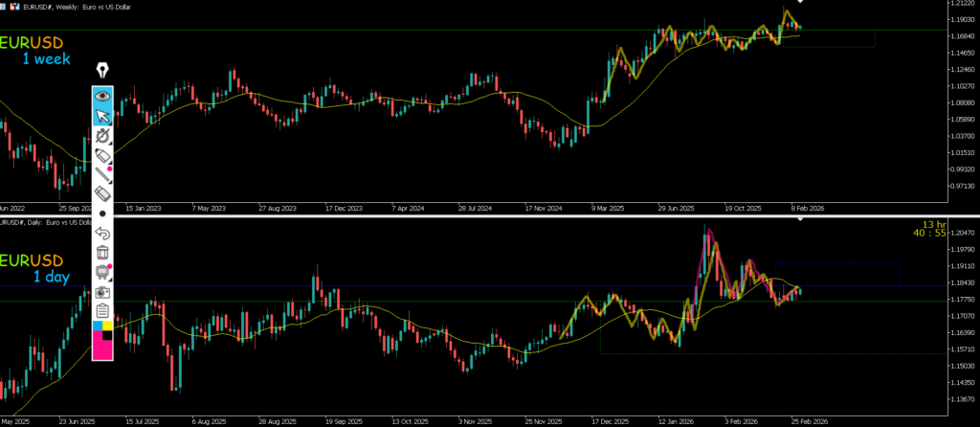Click the single trash can delete icon
This screenshot has height=427, width=980.
click(x=102, y=253)
